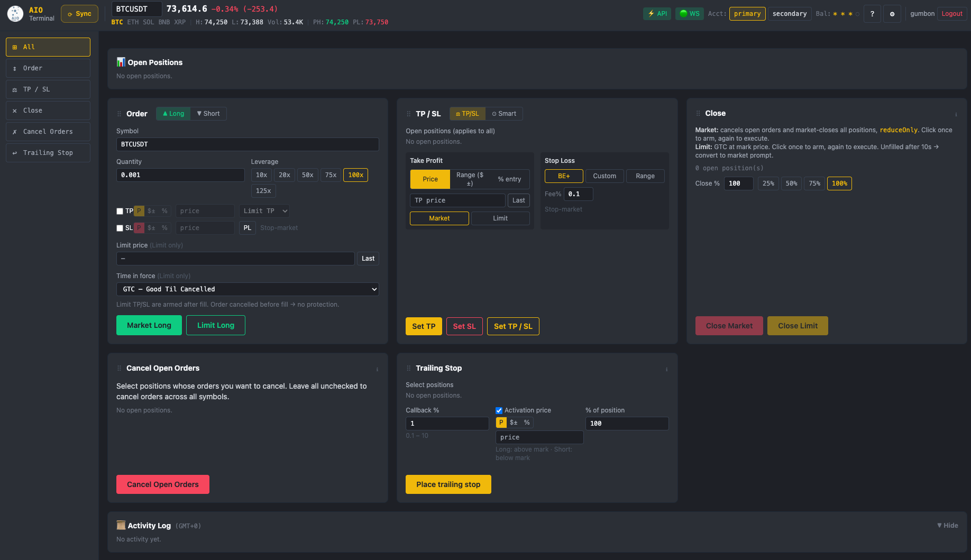This screenshot has height=560, width=971.
Task: Select ETH in the symbol quick list
Action: point(133,22)
